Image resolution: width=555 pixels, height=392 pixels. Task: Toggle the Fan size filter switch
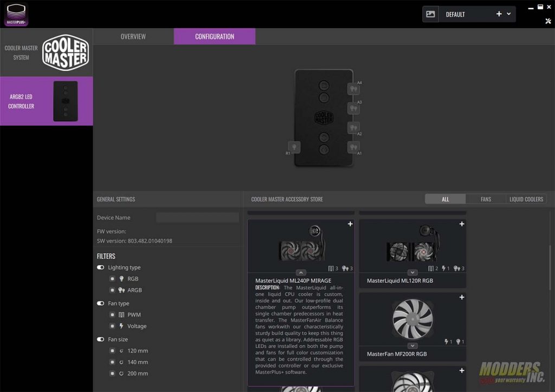[x=100, y=339]
